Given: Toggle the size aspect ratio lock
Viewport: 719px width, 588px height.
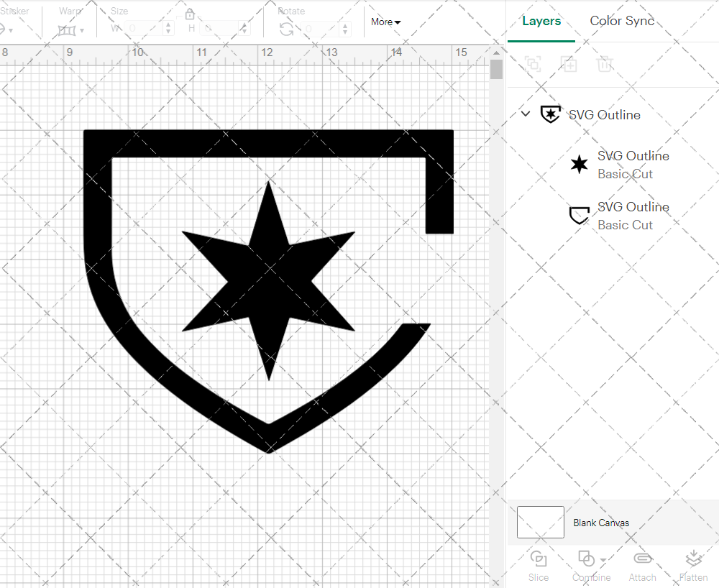Looking at the screenshot, I should 190,14.
